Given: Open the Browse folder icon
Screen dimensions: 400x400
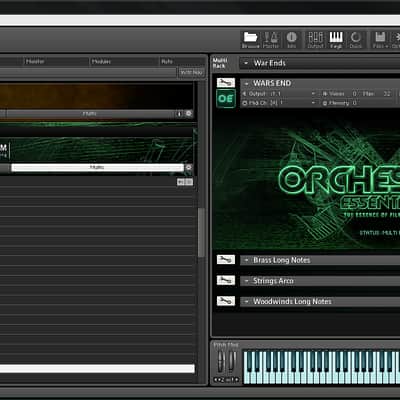Looking at the screenshot, I should [250, 40].
